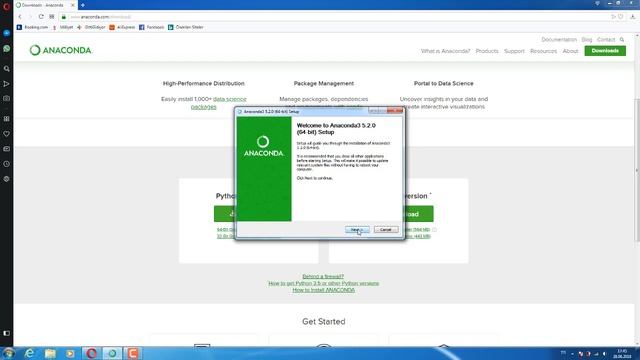Select the Downloads - Anaconda tab
Image resolution: width=640 pixels, height=360 pixels.
(x=45, y=5)
